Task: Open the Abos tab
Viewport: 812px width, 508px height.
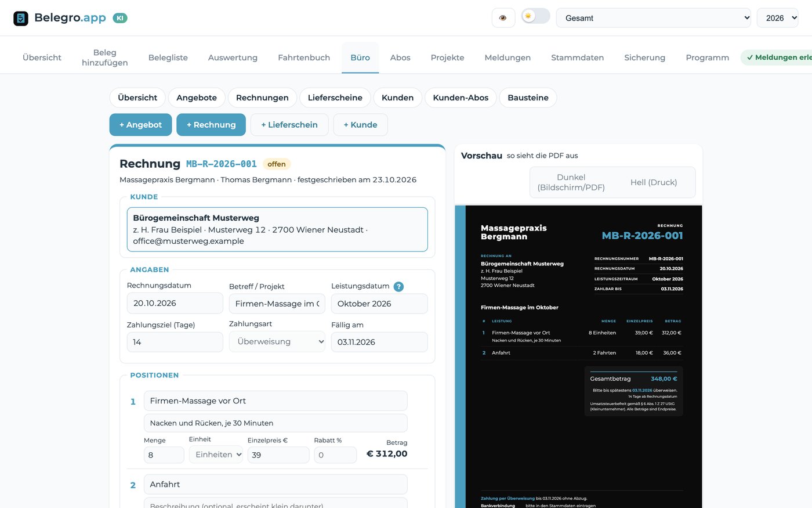Action: click(400, 57)
